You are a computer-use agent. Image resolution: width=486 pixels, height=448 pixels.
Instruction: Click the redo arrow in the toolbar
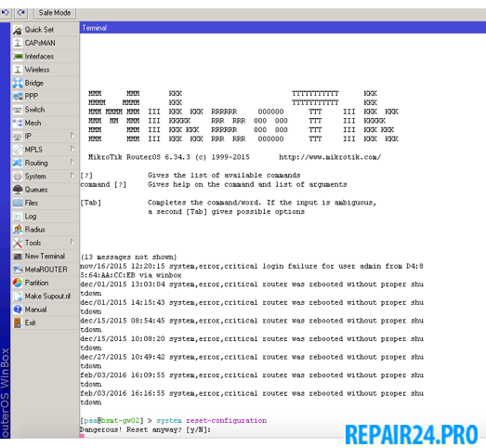(21, 13)
